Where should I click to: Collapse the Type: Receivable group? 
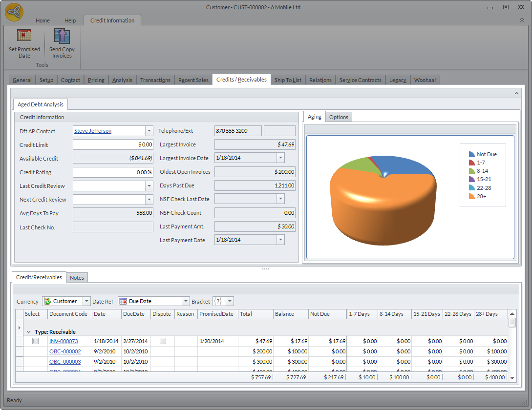coord(29,332)
